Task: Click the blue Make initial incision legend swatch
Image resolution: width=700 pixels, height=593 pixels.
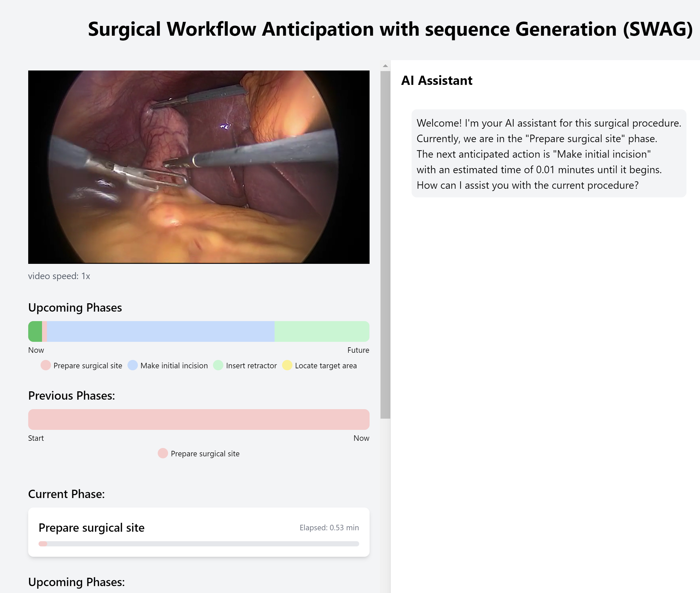Action: (x=132, y=365)
